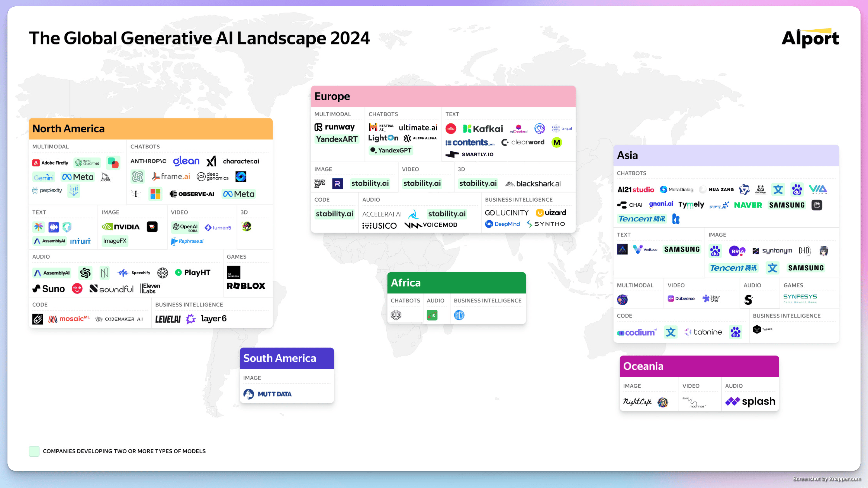The width and height of the screenshot is (868, 488).
Task: Click the AIport logo in the corner
Action: [x=810, y=38]
